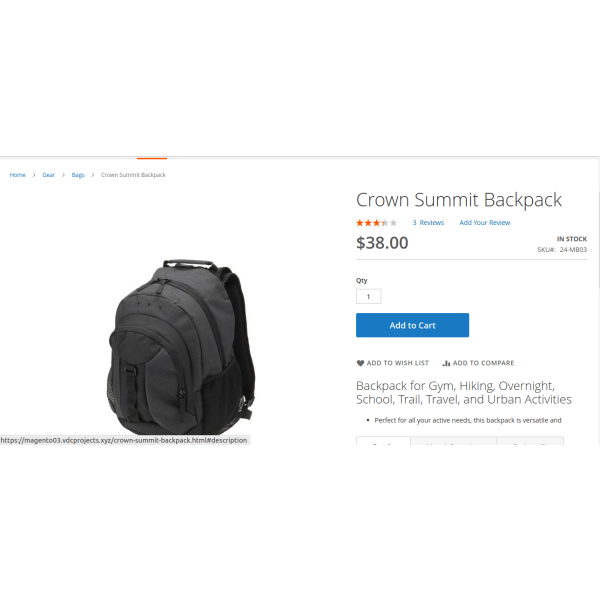Select the first product details tab
Screen dimensions: 600x600
[383, 441]
